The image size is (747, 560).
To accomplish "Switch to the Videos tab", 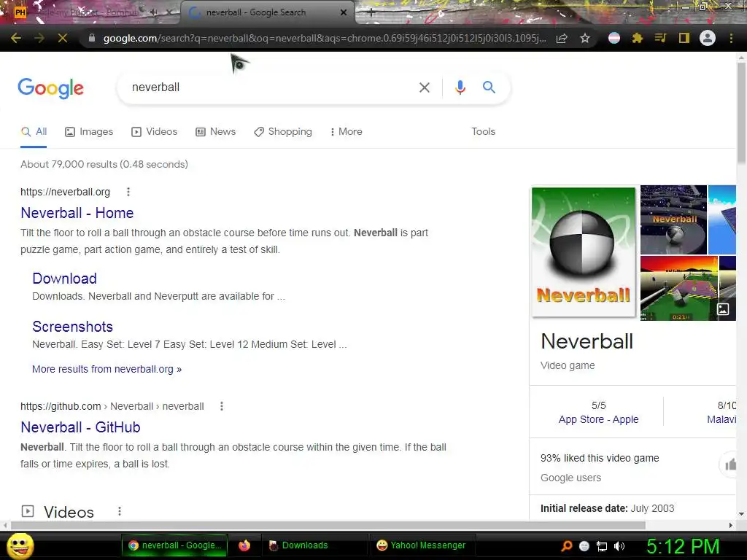I will 155,132.
